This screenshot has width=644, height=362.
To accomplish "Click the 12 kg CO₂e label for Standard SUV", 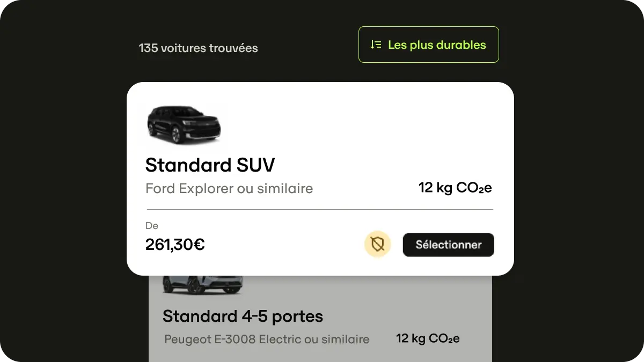I will click(x=455, y=188).
